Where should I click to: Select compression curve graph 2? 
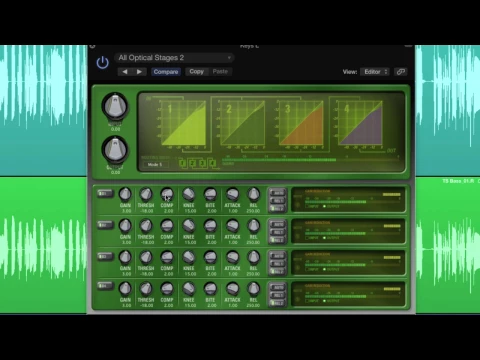tap(243, 124)
